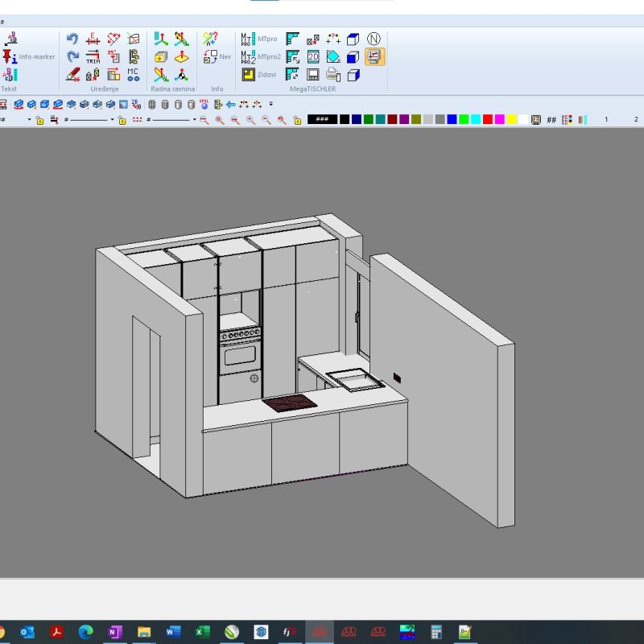Screen dimensions: 644x644
Task: Toggle the first yellow padlock lock icon
Action: [39, 120]
